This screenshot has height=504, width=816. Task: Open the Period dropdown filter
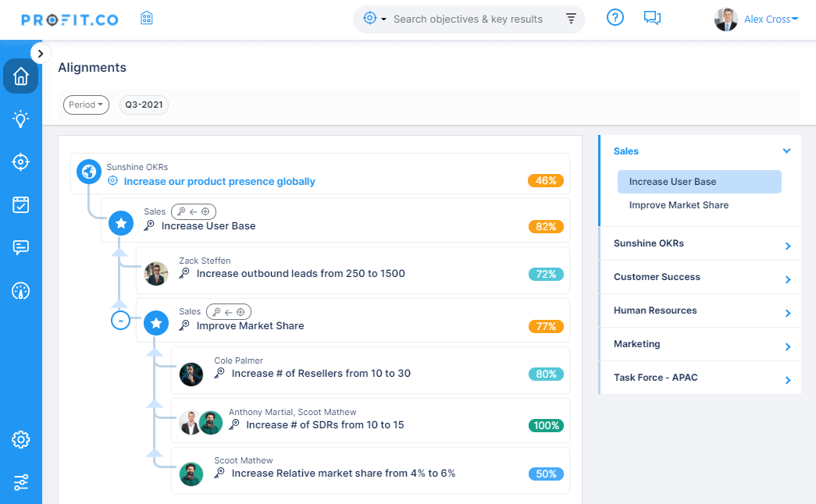tap(86, 105)
